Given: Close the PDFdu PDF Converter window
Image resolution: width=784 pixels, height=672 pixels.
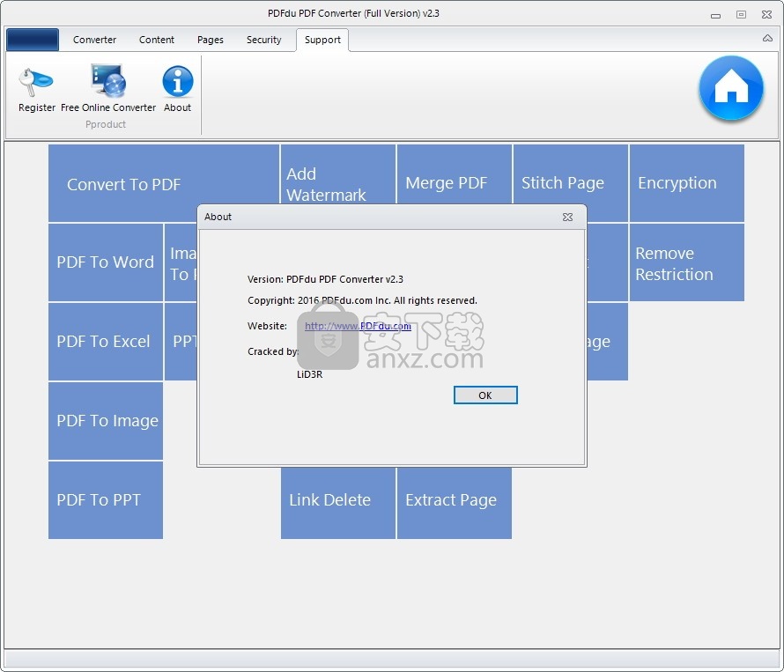Looking at the screenshot, I should [x=767, y=14].
